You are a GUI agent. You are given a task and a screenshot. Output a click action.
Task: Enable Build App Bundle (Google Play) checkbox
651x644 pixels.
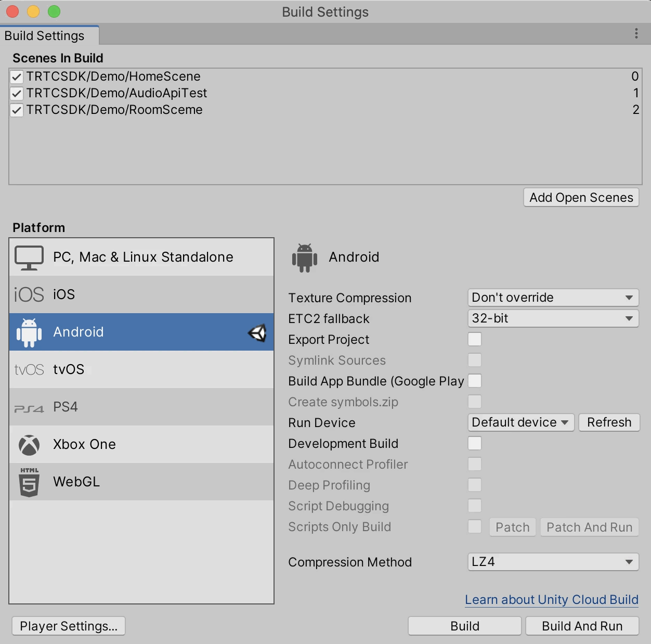(x=475, y=381)
